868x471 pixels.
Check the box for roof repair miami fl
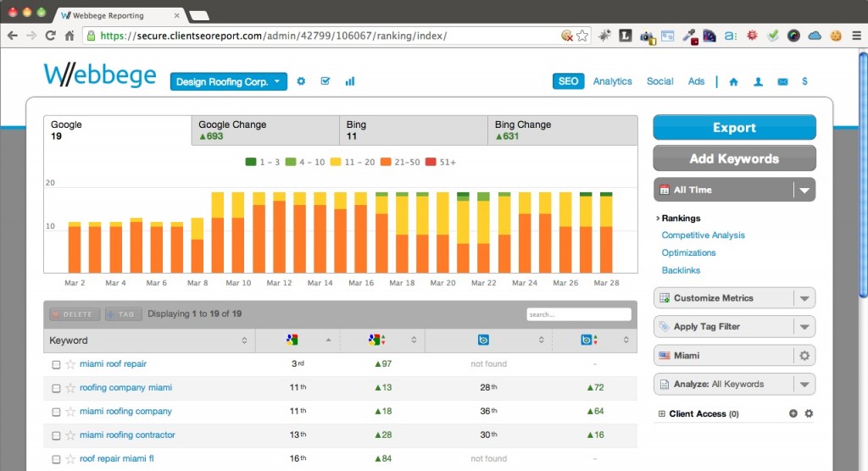click(56, 459)
